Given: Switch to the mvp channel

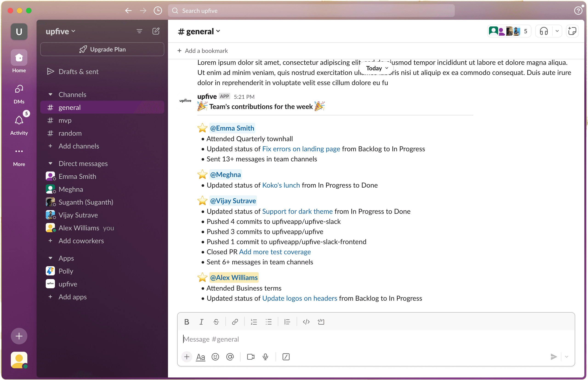Looking at the screenshot, I should pos(102,120).
